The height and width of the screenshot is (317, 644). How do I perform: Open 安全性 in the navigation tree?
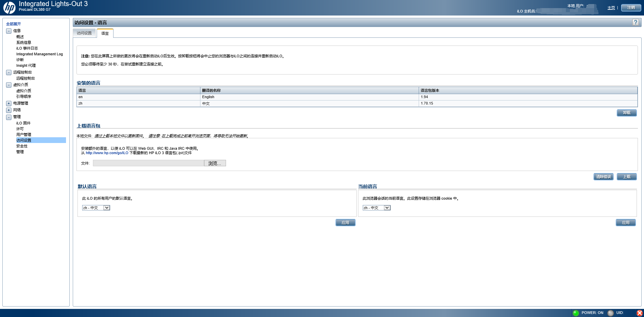[22, 146]
